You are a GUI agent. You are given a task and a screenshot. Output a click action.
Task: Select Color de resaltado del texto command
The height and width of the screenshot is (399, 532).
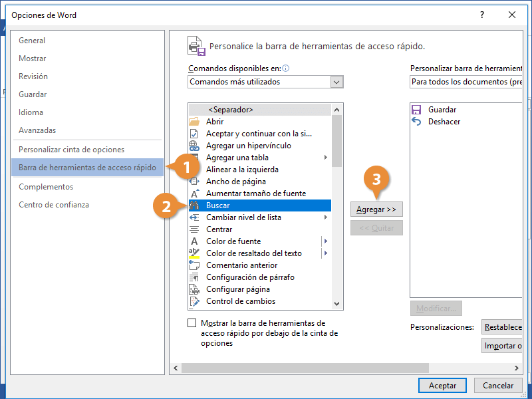click(x=253, y=253)
